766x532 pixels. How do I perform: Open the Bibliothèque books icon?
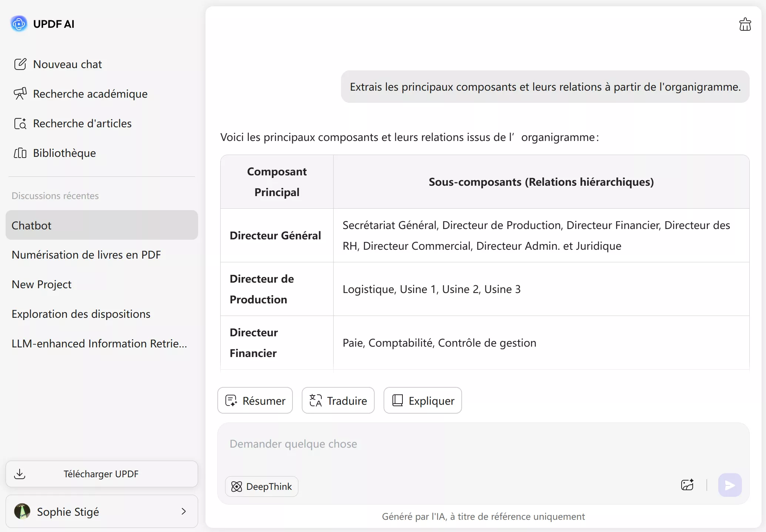coord(20,153)
